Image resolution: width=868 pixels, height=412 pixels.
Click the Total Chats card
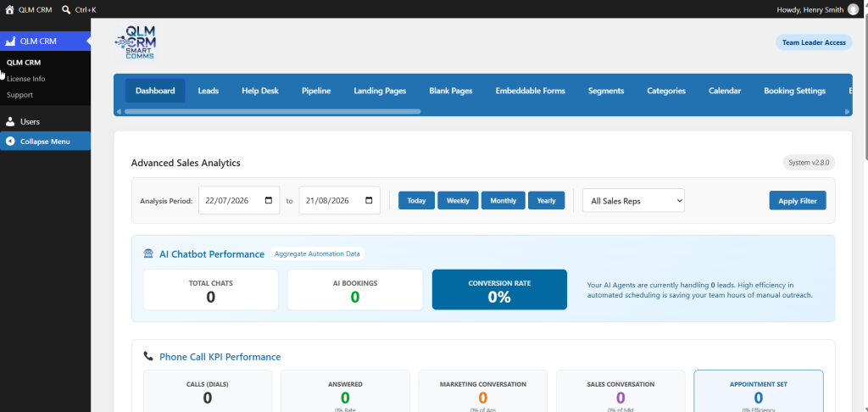coord(211,290)
